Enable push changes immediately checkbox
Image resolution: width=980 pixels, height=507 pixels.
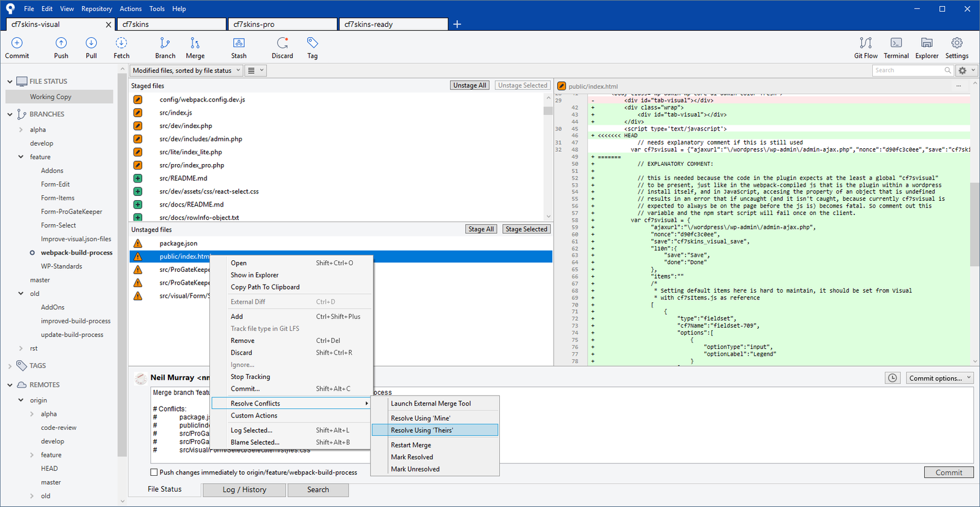(x=154, y=472)
